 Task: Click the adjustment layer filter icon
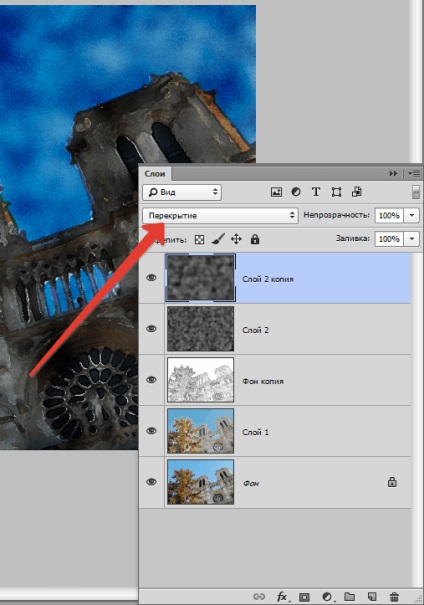[x=296, y=192]
